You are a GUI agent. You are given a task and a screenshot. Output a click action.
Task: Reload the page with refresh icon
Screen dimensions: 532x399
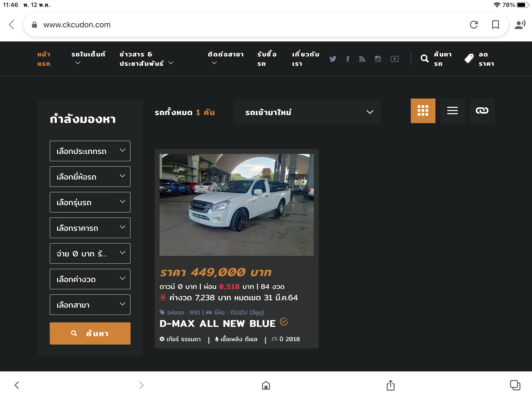coord(474,25)
